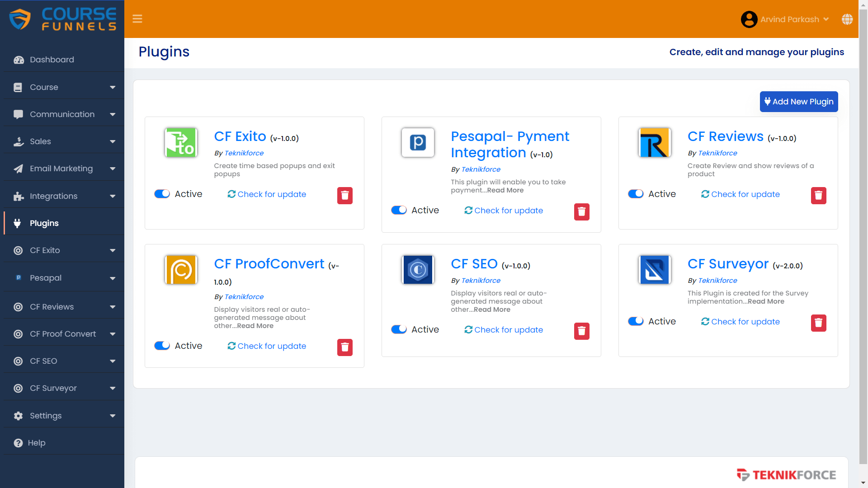Click Read More on CF Surveyor description
Image resolution: width=868 pixels, height=488 pixels.
click(x=766, y=301)
